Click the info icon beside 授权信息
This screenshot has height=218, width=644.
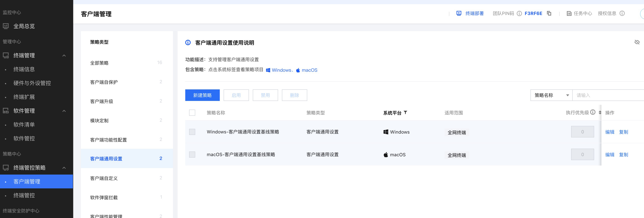pyautogui.click(x=622, y=13)
